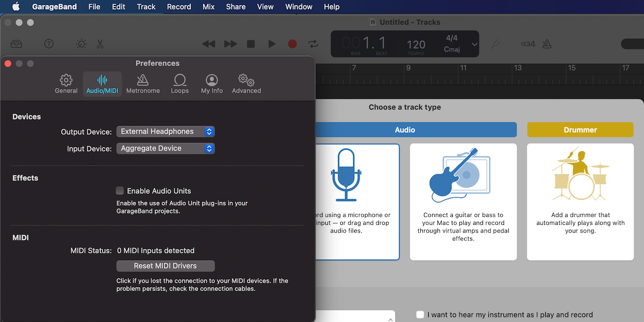Check I want to hear my instrument while recording
This screenshot has height=322, width=644.
click(420, 315)
